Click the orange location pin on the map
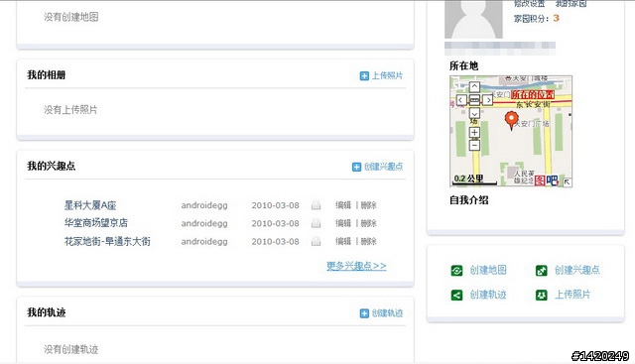Image resolution: width=635 pixels, height=364 pixels. (x=512, y=121)
